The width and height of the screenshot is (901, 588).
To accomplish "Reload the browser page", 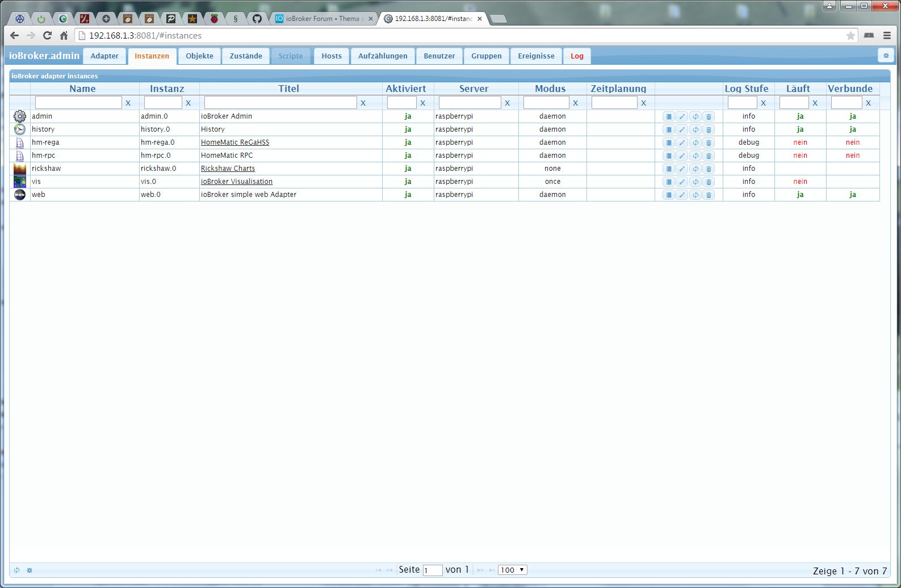I will tap(48, 35).
